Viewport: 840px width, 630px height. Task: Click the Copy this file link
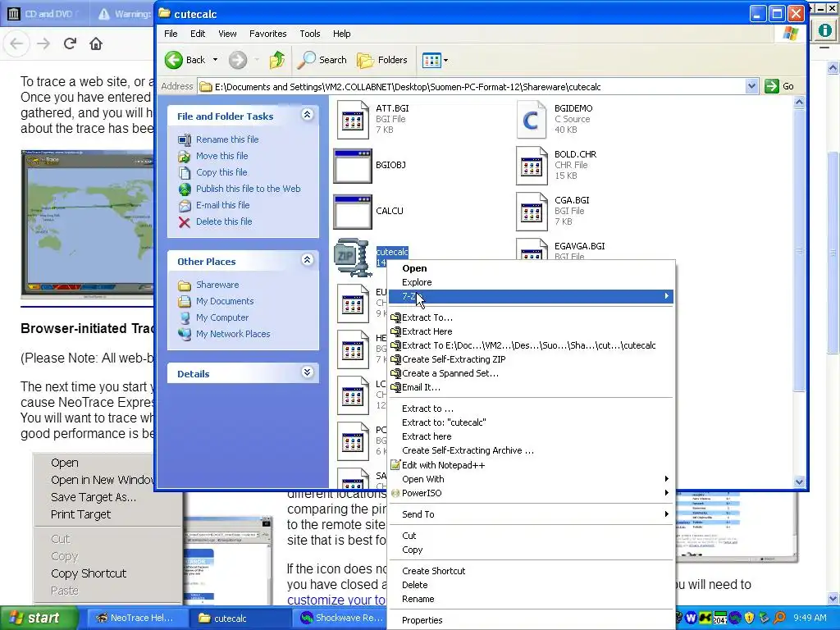point(221,172)
